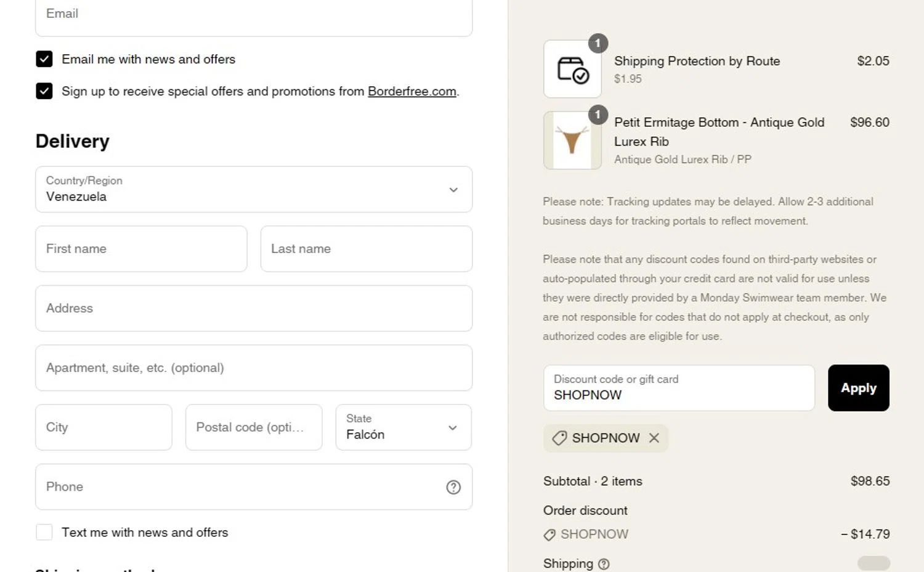Click the City text field

[x=103, y=427]
